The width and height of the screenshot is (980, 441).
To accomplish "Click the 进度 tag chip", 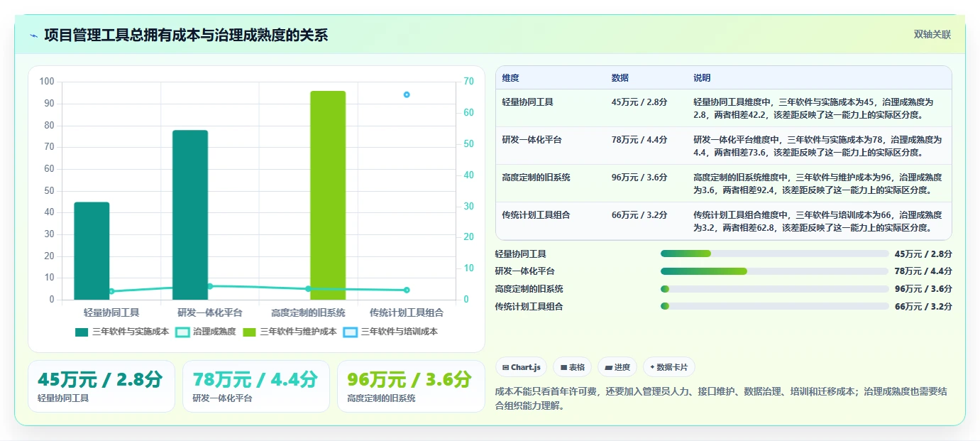I will click(x=617, y=367).
